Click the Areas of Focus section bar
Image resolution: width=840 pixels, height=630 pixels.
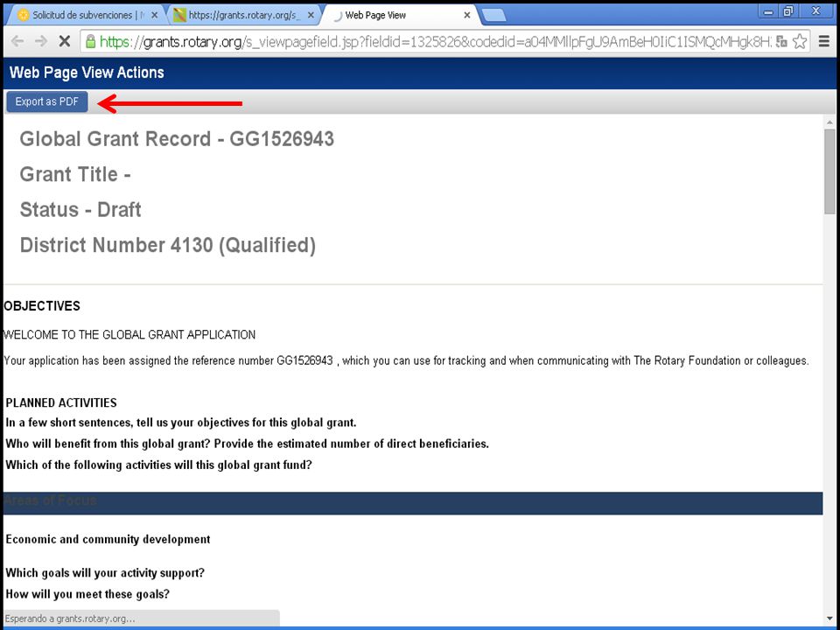click(413, 503)
